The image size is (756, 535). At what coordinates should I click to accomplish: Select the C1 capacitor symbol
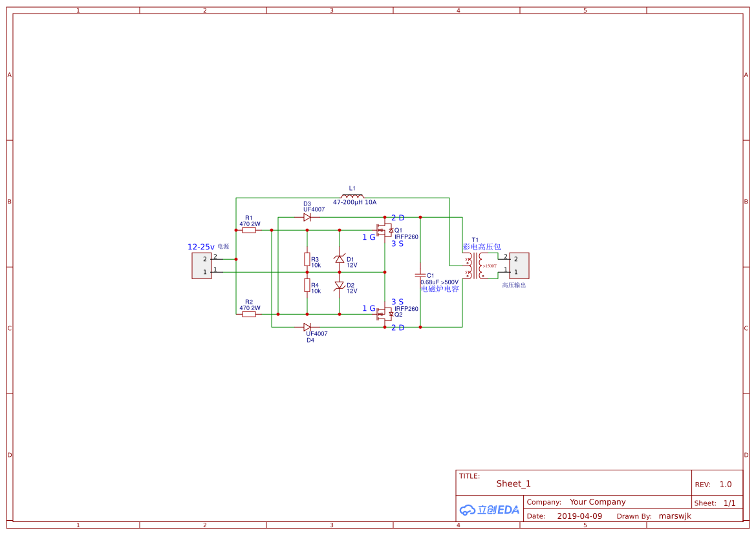[x=420, y=275]
